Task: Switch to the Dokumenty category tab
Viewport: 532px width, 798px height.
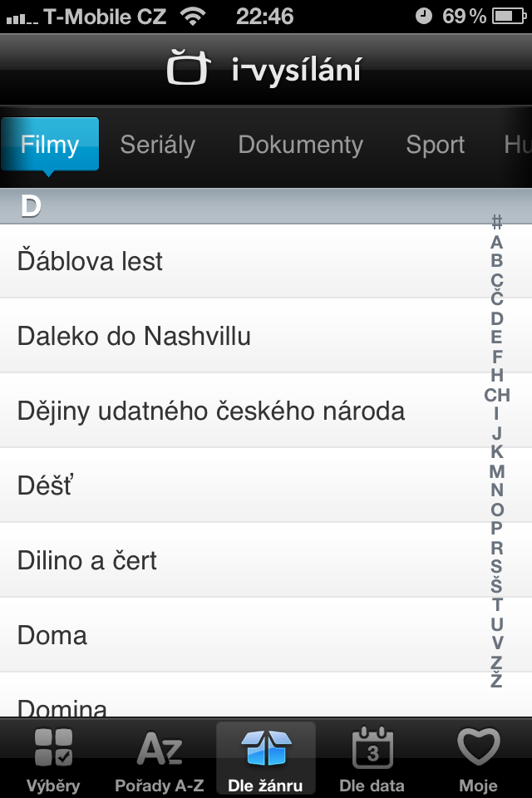Action: [x=301, y=145]
